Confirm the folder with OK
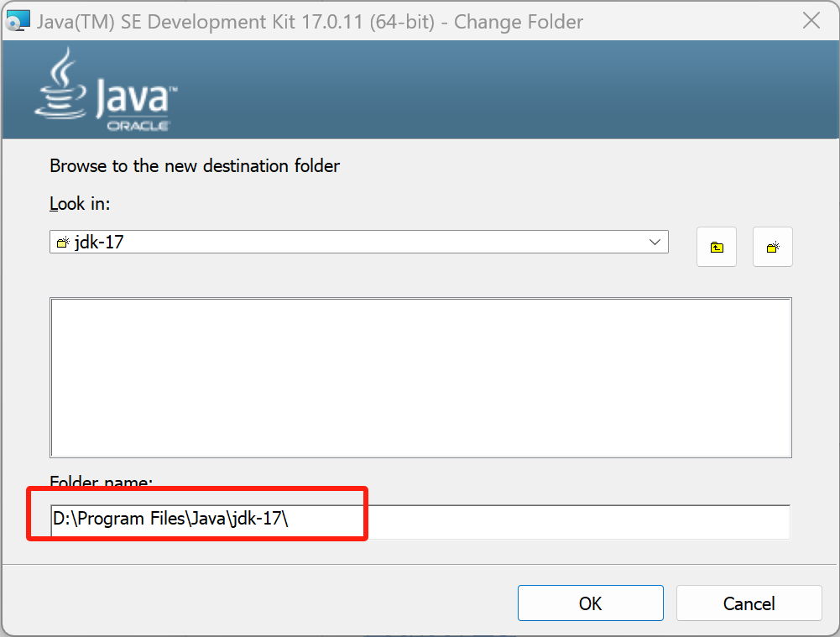 (591, 603)
